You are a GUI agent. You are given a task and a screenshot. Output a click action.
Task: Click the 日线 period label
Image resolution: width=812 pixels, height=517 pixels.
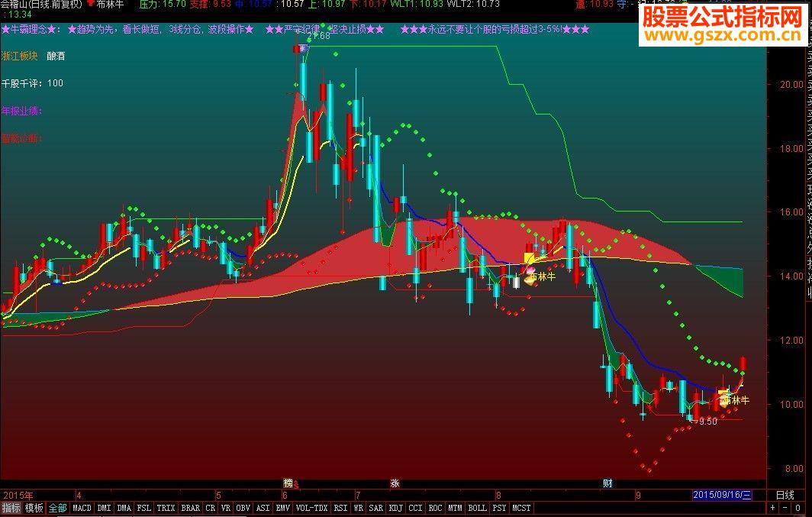coord(785,495)
